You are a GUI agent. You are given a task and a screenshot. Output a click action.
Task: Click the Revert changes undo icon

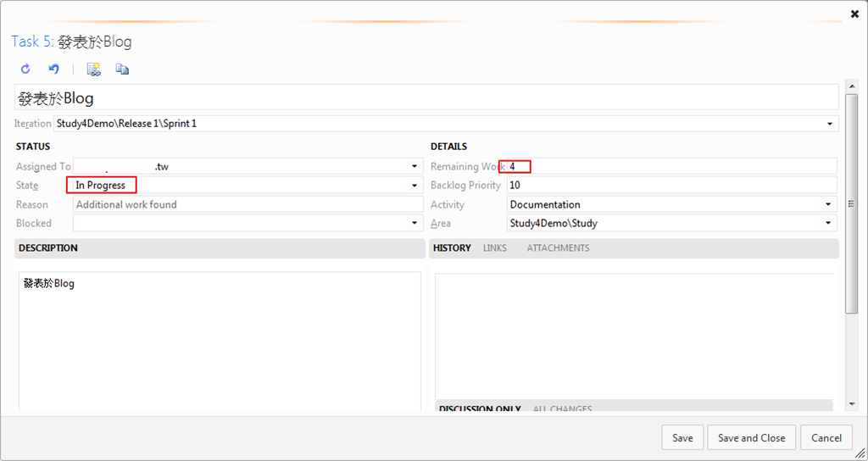53,69
